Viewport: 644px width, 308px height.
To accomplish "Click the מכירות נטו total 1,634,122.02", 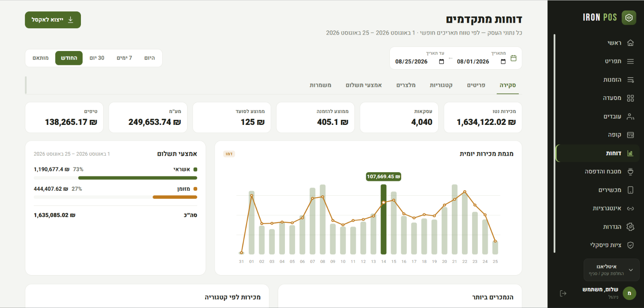I will [x=486, y=122].
